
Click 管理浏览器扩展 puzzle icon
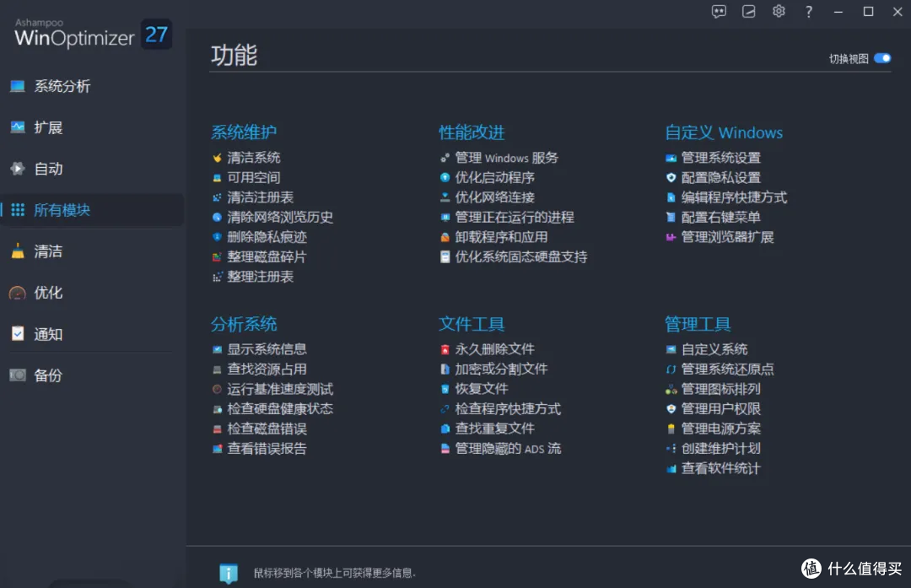[x=671, y=236]
